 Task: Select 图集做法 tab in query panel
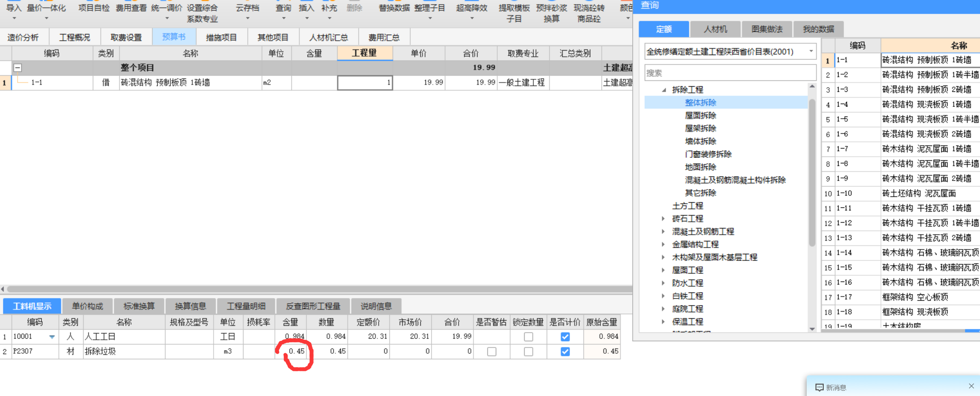(767, 29)
